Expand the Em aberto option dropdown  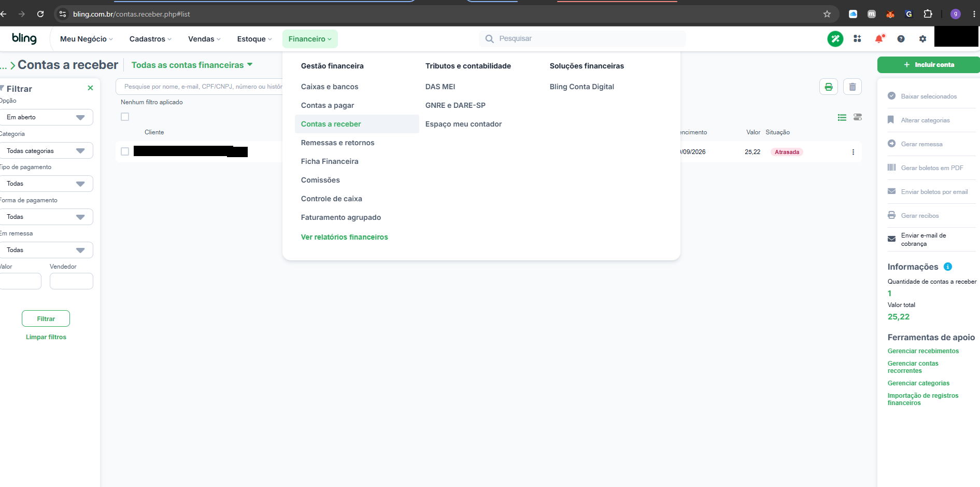[47, 117]
